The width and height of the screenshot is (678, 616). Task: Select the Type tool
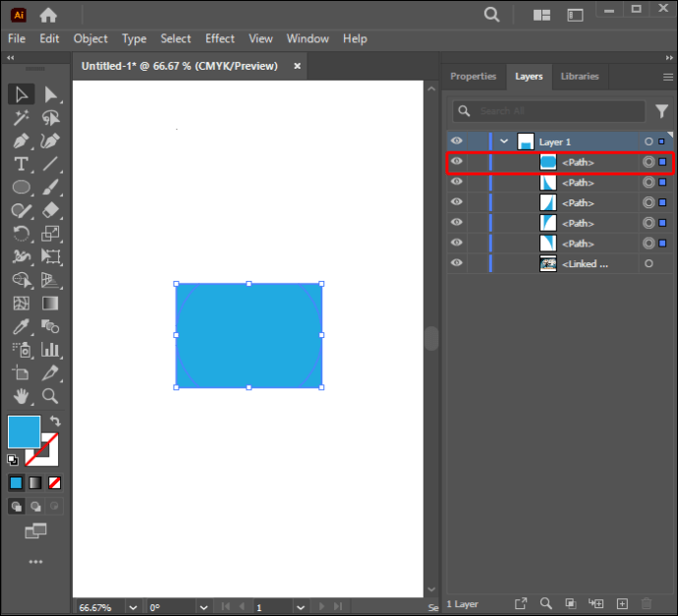[x=21, y=164]
